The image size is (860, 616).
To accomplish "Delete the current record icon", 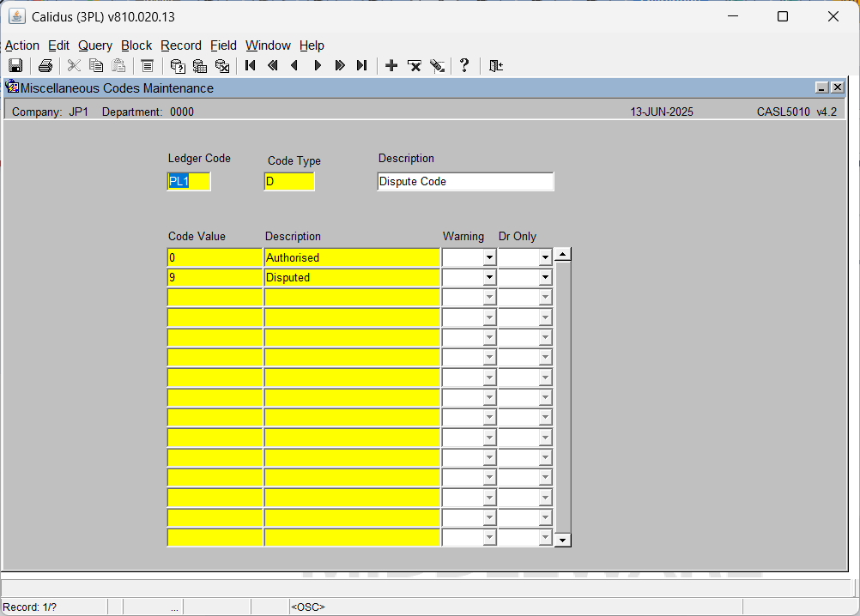I will tap(415, 66).
